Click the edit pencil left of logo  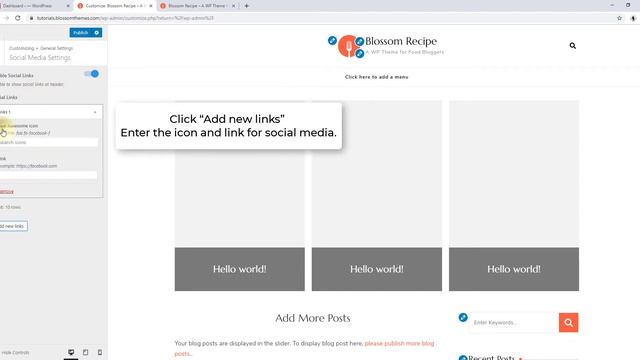coord(332,40)
